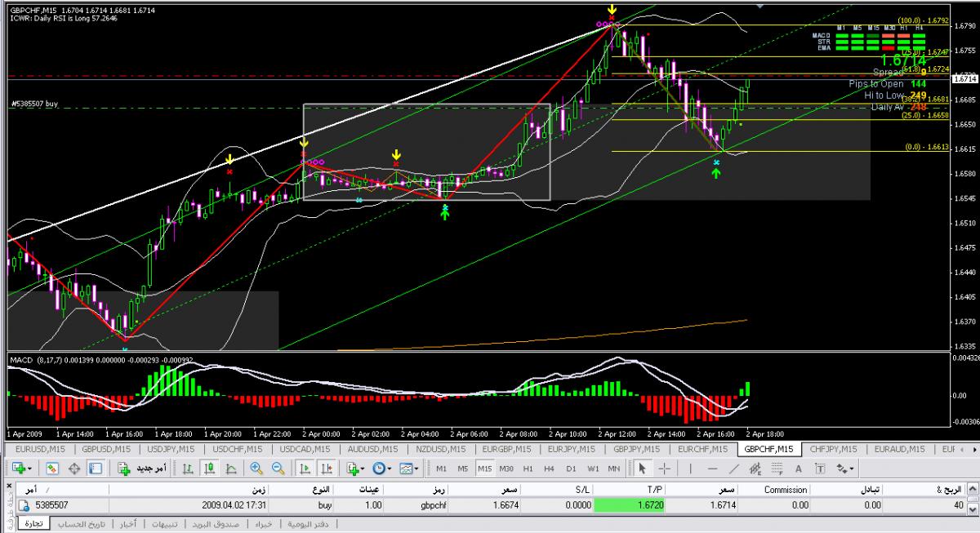Viewport: 980px width, 533px height.
Task: Switch timeframe to H4
Action: point(550,469)
